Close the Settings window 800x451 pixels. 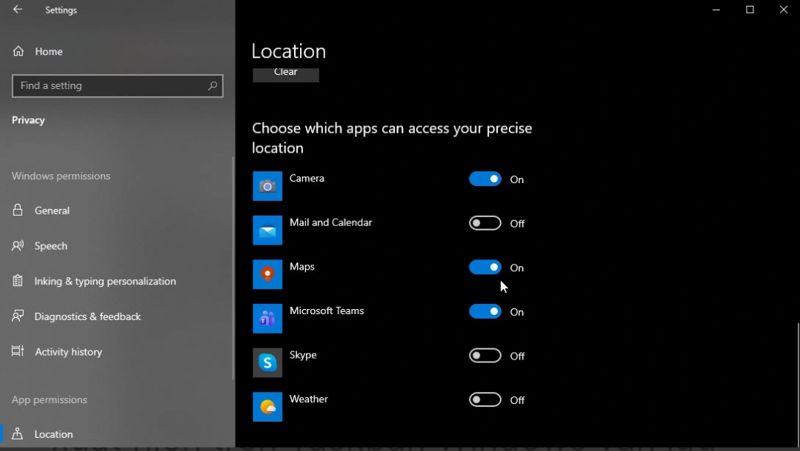(x=784, y=10)
